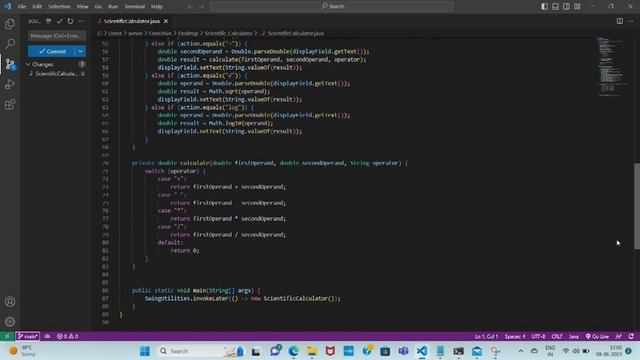Click the editor vertical scrollbar thumb
640x360 pixels.
pos(637,206)
